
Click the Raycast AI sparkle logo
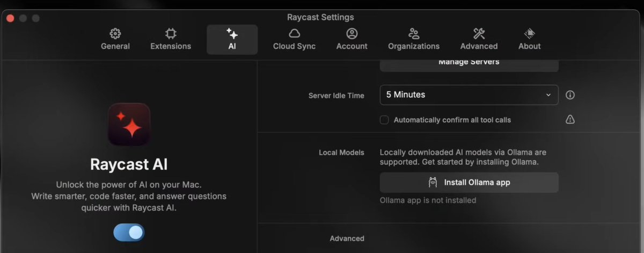click(x=129, y=125)
